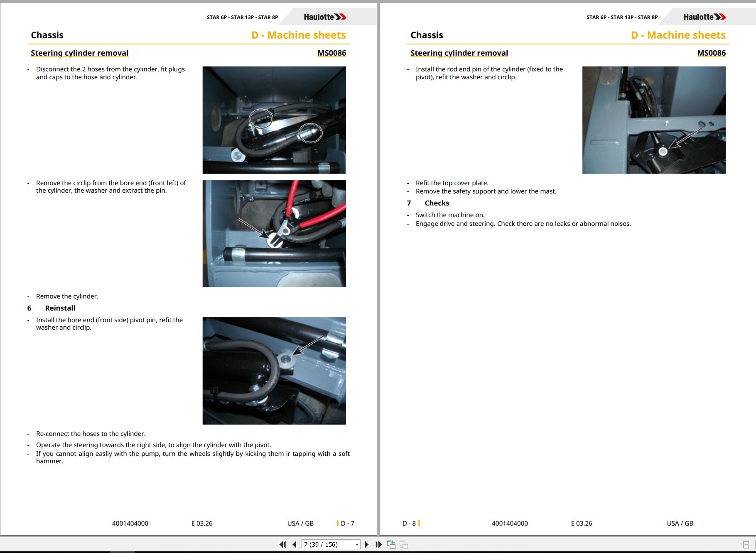
Task: Click the hose disconnection photo with circled fittings
Action: [x=274, y=120]
